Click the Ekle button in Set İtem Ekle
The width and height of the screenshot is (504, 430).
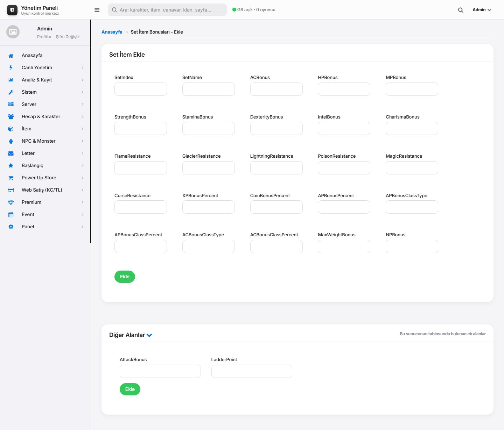pos(125,277)
